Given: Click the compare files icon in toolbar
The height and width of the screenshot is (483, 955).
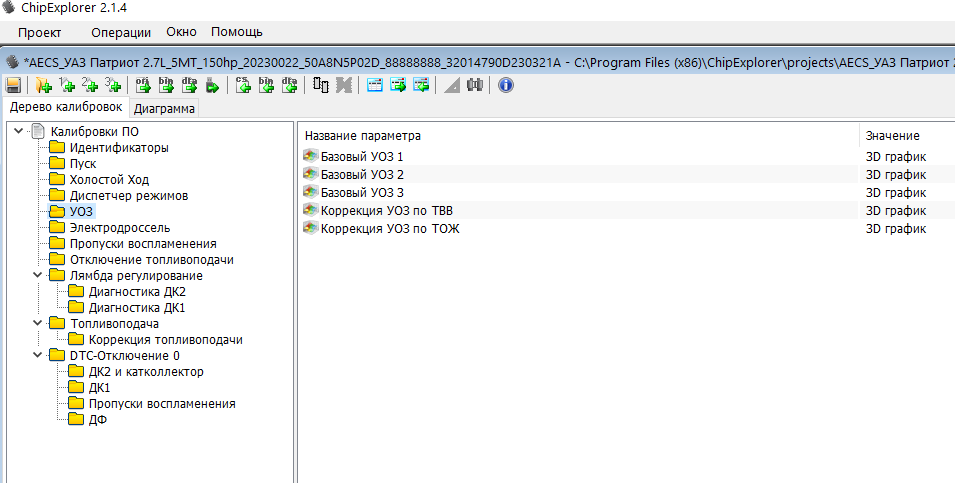Looking at the screenshot, I should click(320, 85).
